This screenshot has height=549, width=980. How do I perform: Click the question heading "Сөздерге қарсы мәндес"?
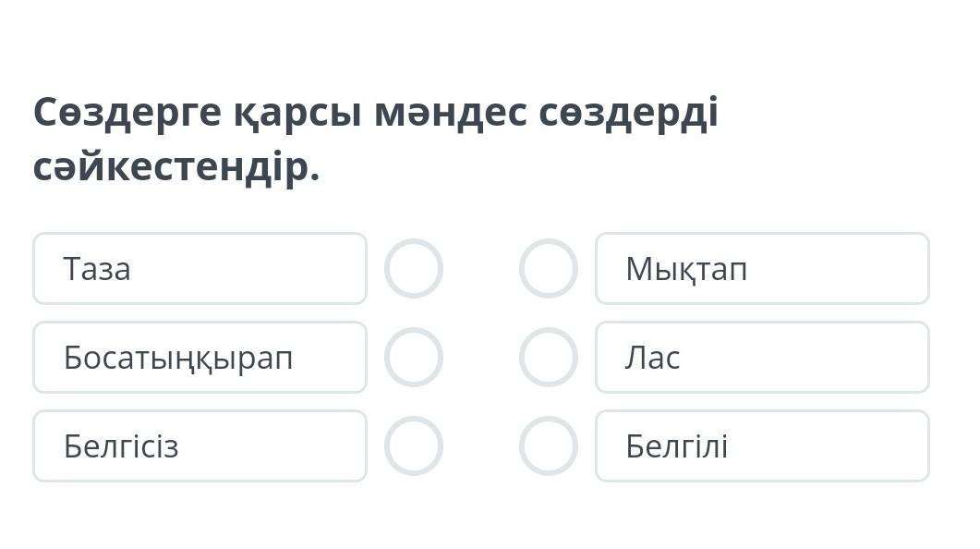tap(375, 113)
